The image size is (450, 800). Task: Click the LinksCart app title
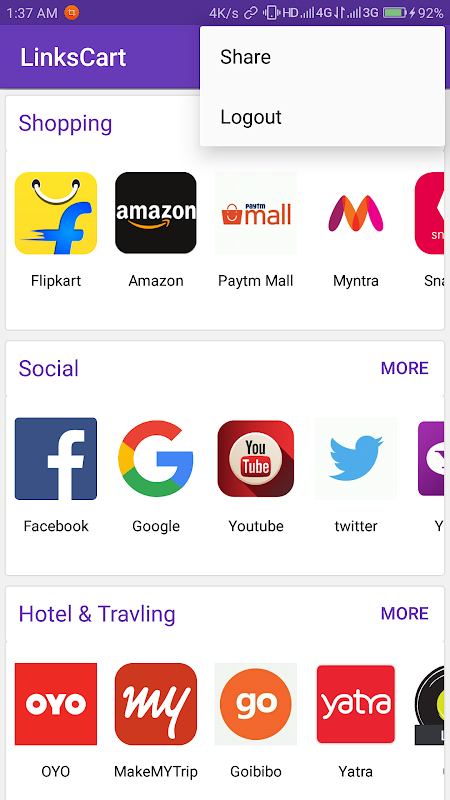pos(73,57)
